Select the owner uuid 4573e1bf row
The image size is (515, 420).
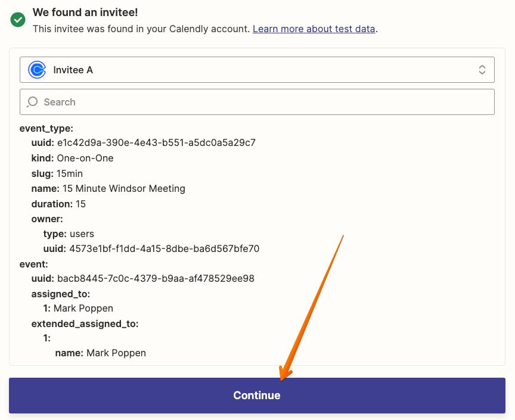point(151,249)
